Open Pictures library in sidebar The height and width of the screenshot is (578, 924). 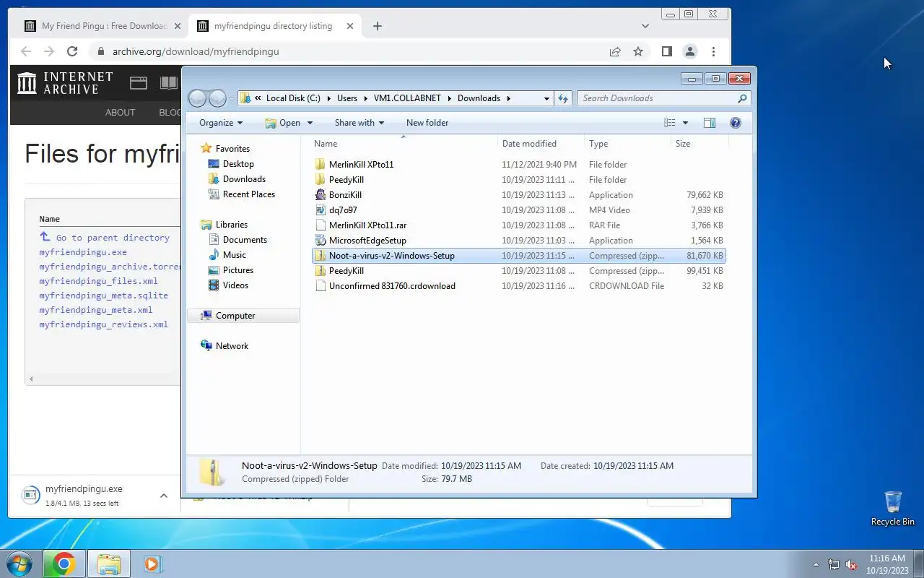click(237, 270)
